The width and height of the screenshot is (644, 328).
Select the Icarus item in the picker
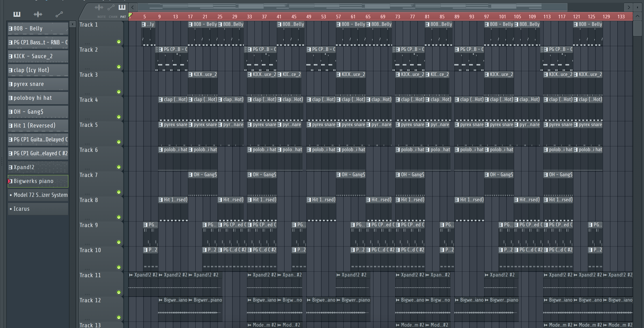(x=38, y=209)
